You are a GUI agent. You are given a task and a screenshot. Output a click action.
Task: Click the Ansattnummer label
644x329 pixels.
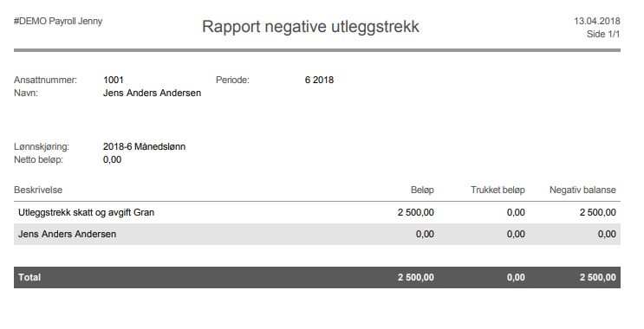[x=46, y=80]
